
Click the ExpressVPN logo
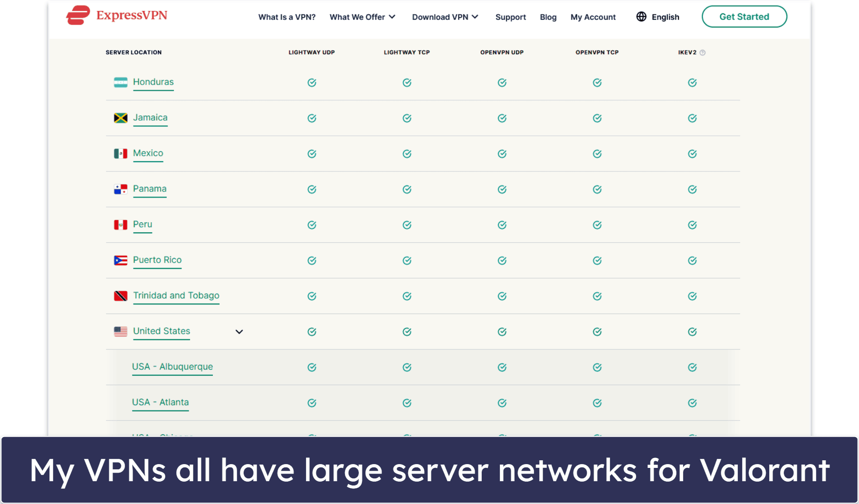[116, 15]
